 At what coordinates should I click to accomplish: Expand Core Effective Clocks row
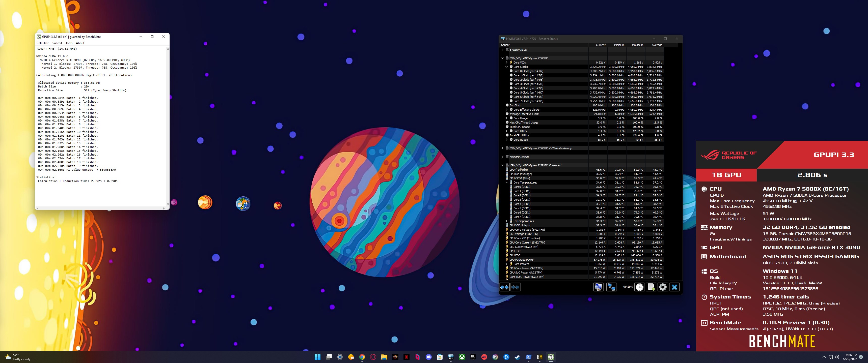[506, 109]
